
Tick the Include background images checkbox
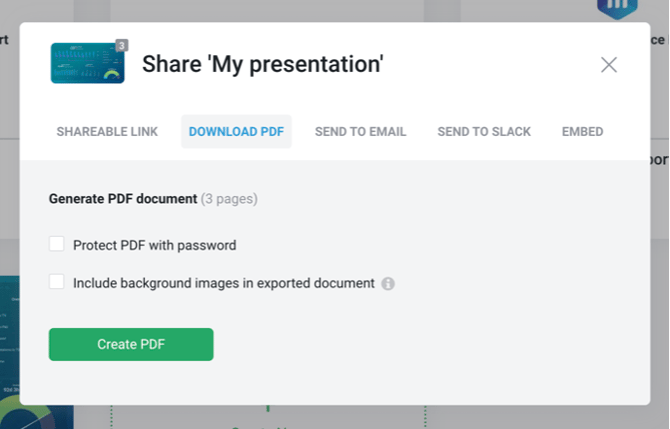click(57, 282)
